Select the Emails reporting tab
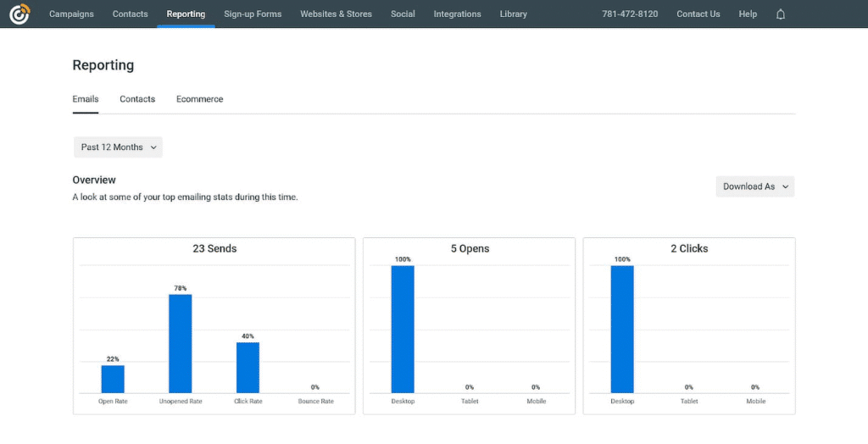Screen dimensions: 868x444 click(86, 99)
